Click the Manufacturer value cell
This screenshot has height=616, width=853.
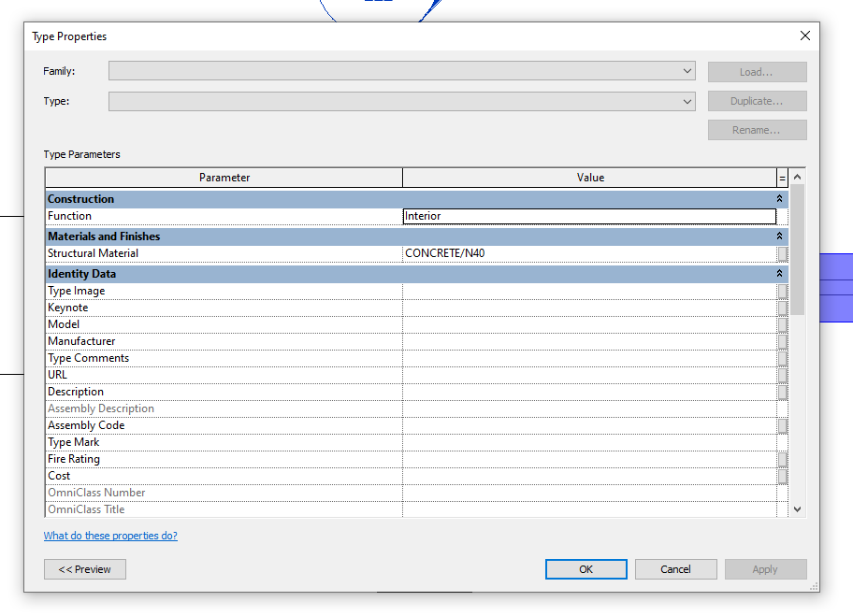coord(589,341)
